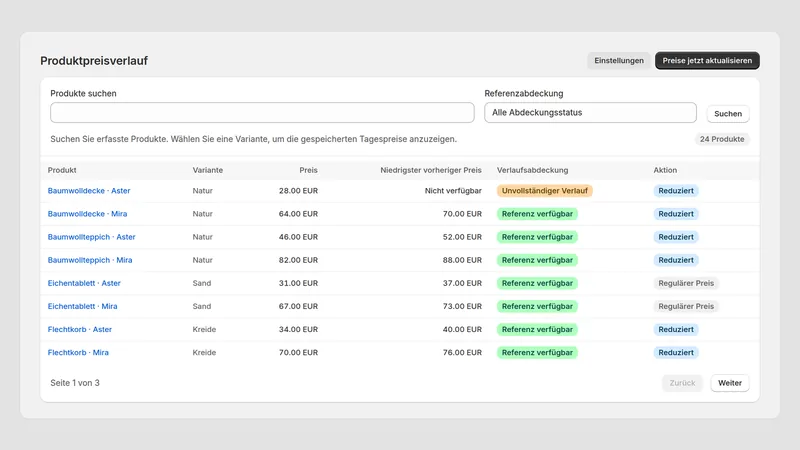The height and width of the screenshot is (450, 800).
Task: Open Flechtkorb · Mira product link
Action: point(78,353)
